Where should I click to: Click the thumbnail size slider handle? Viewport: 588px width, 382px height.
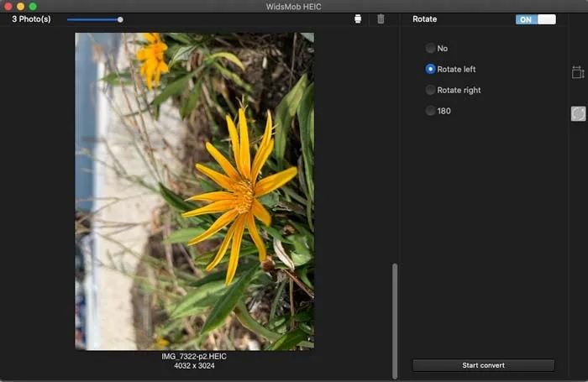click(x=120, y=19)
